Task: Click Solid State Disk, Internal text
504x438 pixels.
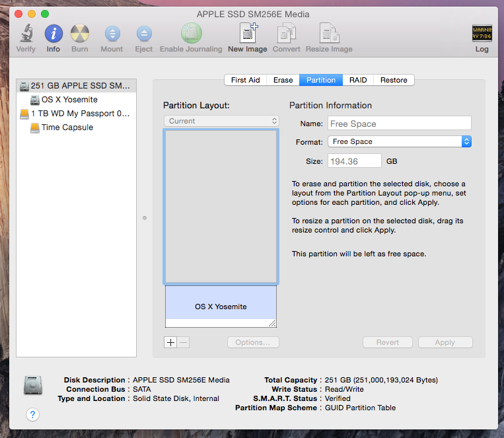Action: 176,398
